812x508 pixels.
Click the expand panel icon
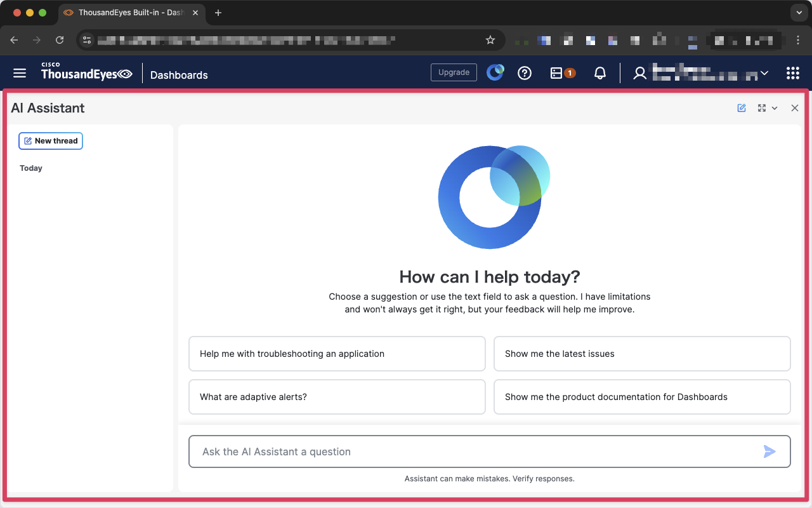pos(762,108)
